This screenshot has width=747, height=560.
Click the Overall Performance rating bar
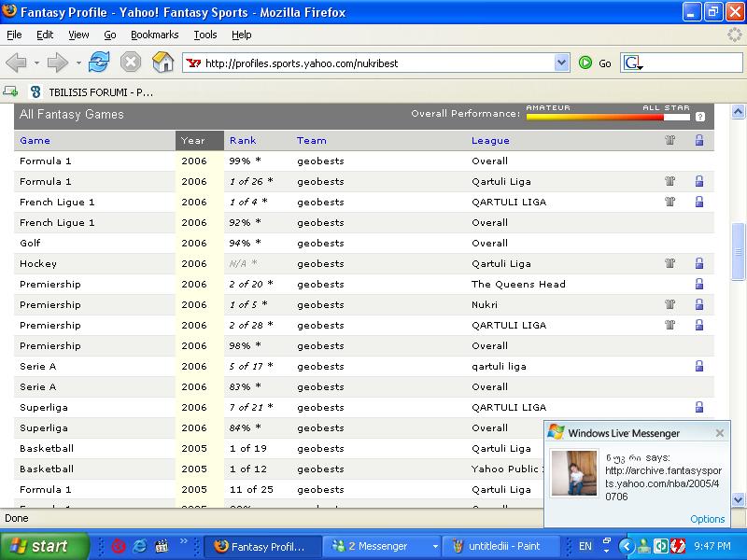pos(608,118)
